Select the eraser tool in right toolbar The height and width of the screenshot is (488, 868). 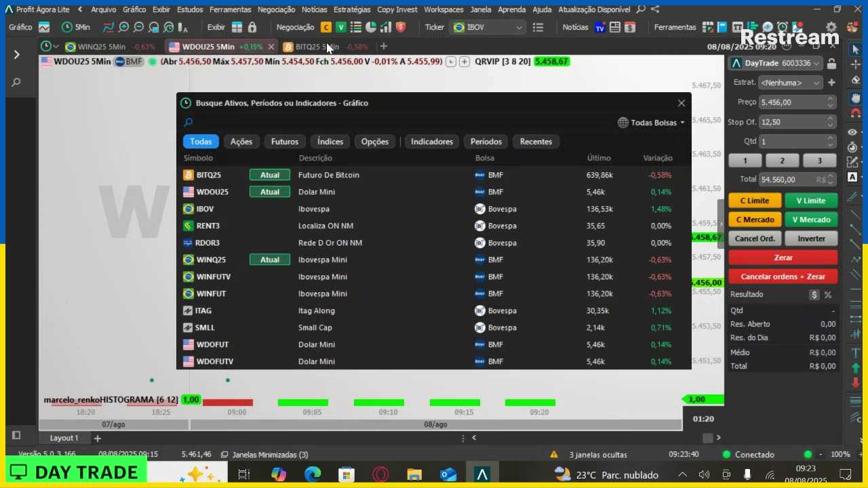point(855,80)
